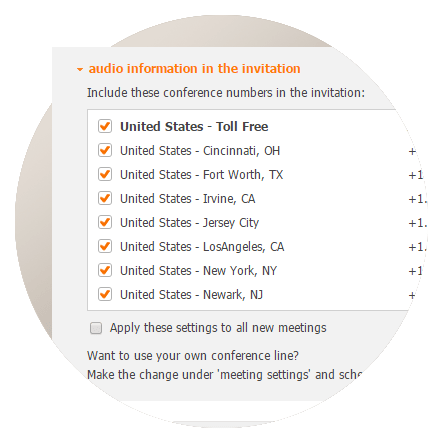Enable Apply these settings to all new meetings
The width and height of the screenshot is (443, 443).
point(96,328)
